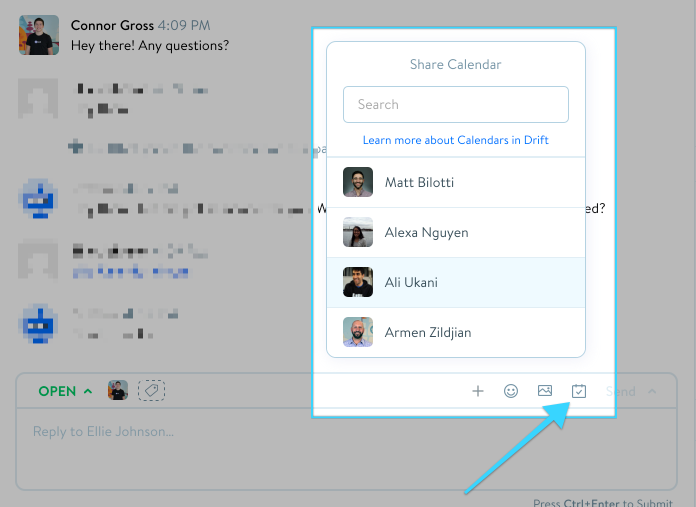Pick Armen Zildjian's calendar
Image resolution: width=696 pixels, height=507 pixels.
click(456, 332)
